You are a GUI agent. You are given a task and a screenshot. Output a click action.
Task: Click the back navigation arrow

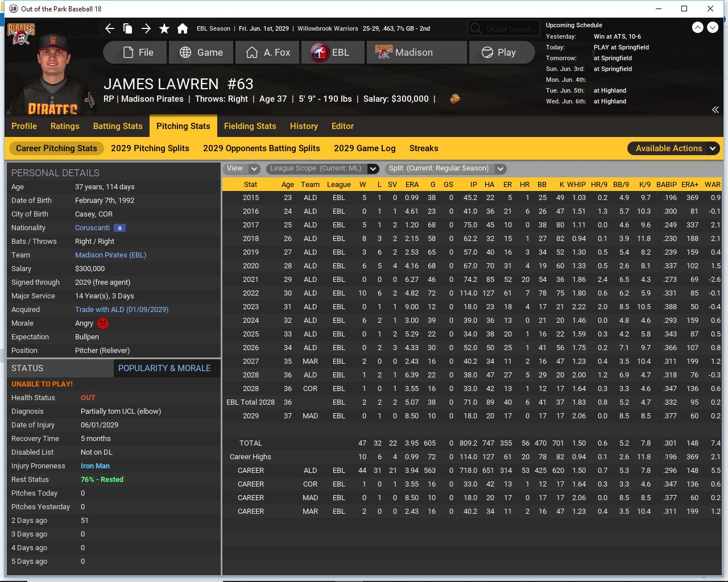point(110,28)
